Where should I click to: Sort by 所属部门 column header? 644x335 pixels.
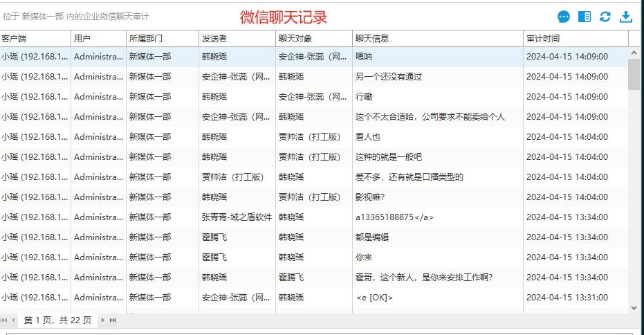pyautogui.click(x=163, y=39)
